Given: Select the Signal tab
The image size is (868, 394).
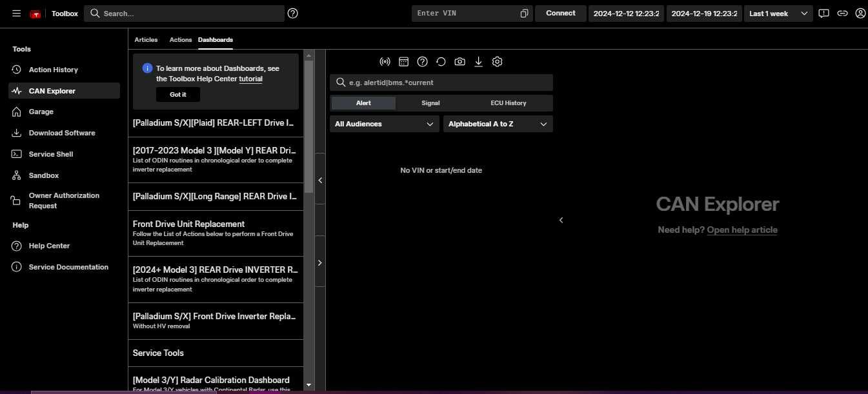Looking at the screenshot, I should pos(430,103).
